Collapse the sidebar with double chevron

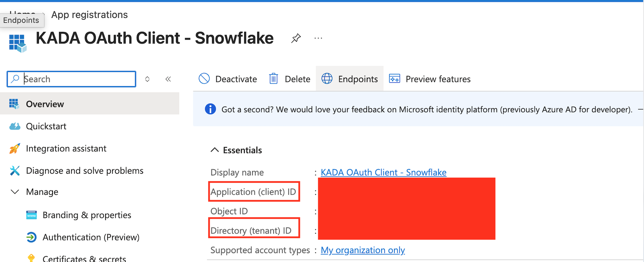tap(168, 79)
